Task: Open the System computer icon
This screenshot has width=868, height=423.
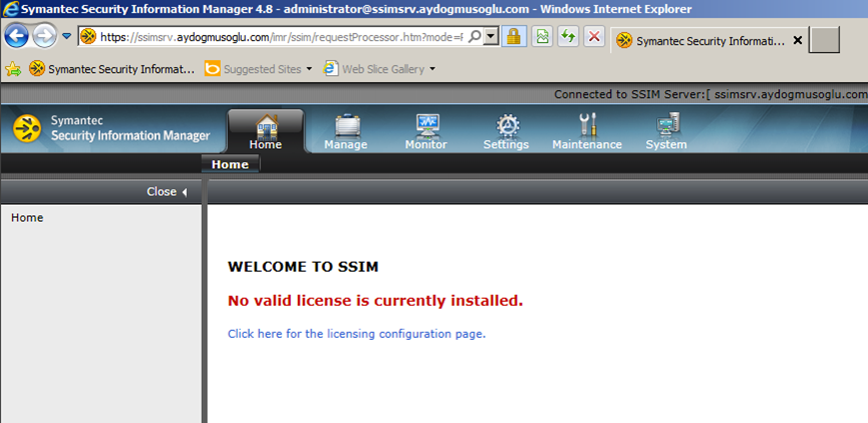Action: pyautogui.click(x=667, y=125)
